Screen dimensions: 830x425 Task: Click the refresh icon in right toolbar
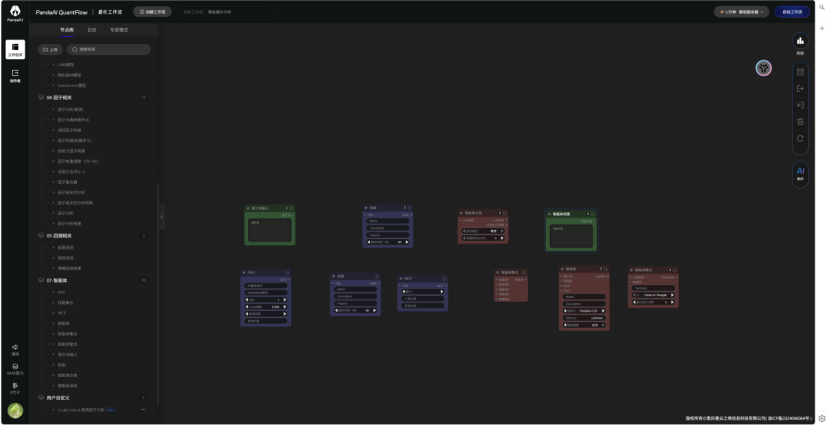pos(800,138)
